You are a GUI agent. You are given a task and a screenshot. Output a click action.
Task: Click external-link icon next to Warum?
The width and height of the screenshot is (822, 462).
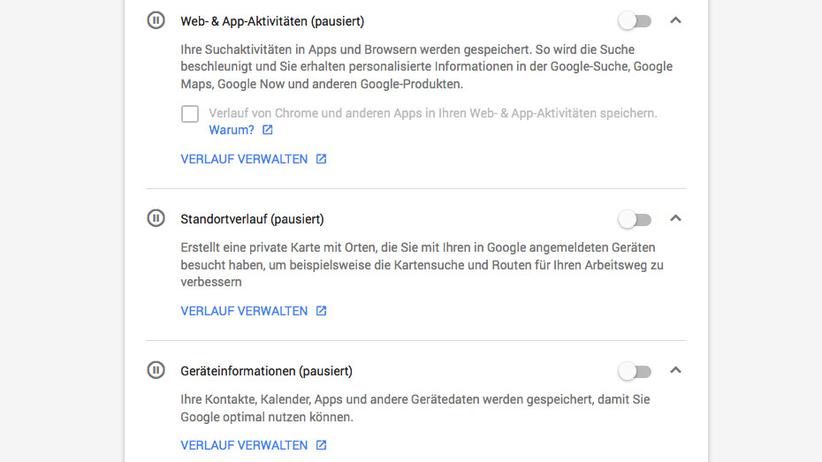coord(267,130)
